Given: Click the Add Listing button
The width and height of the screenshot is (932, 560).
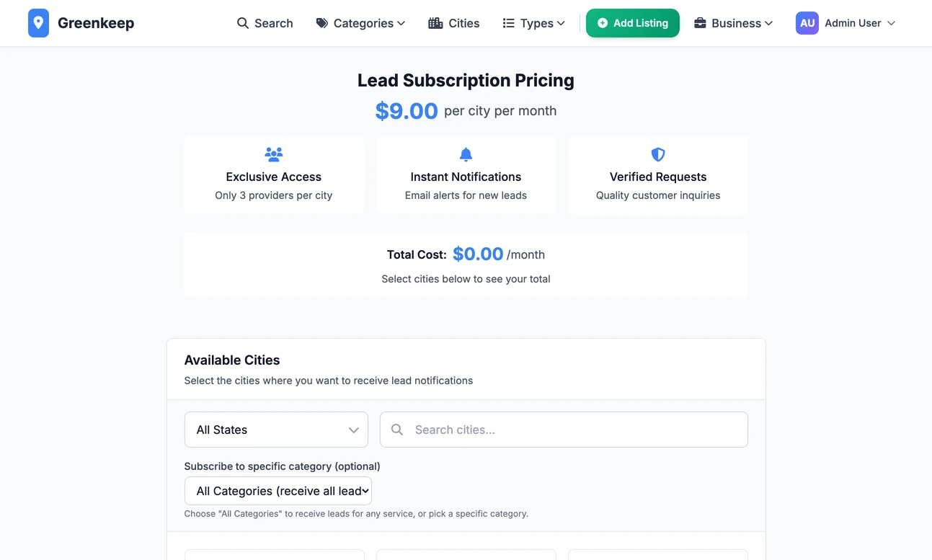Looking at the screenshot, I should [x=633, y=23].
